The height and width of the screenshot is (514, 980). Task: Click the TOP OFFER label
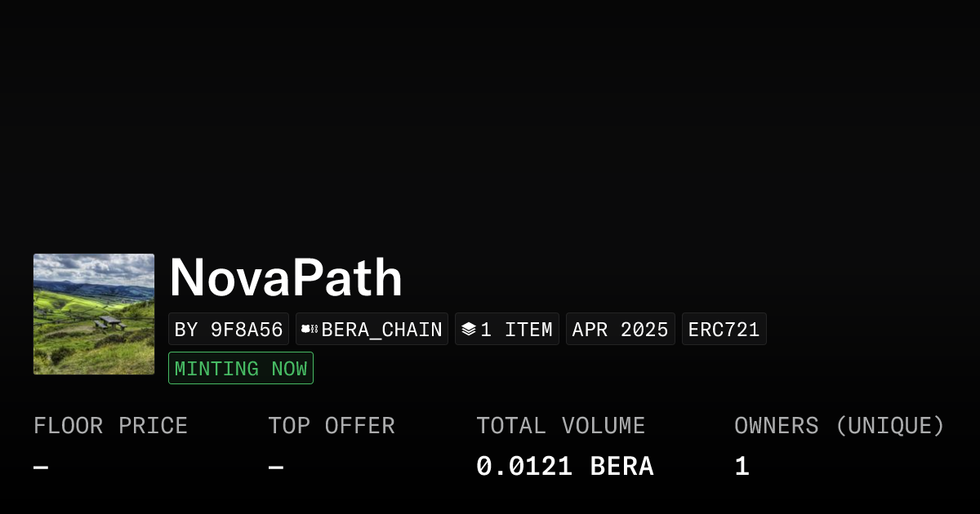point(332,426)
